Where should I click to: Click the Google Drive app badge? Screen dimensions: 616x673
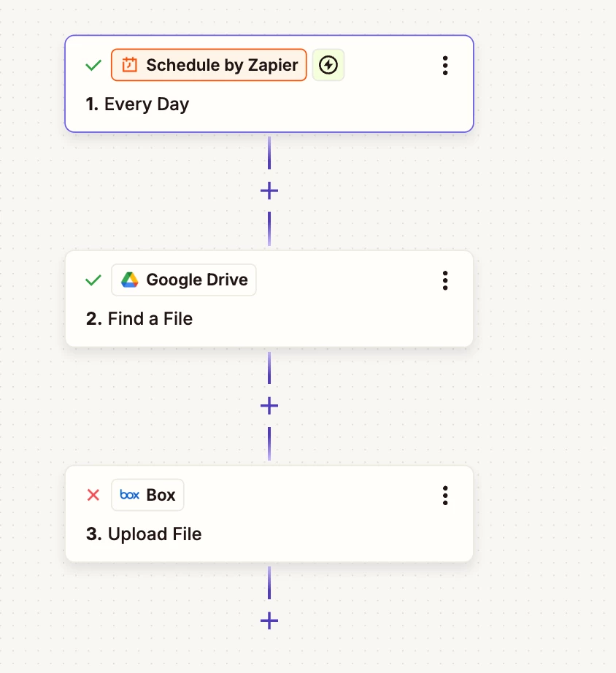pos(184,280)
